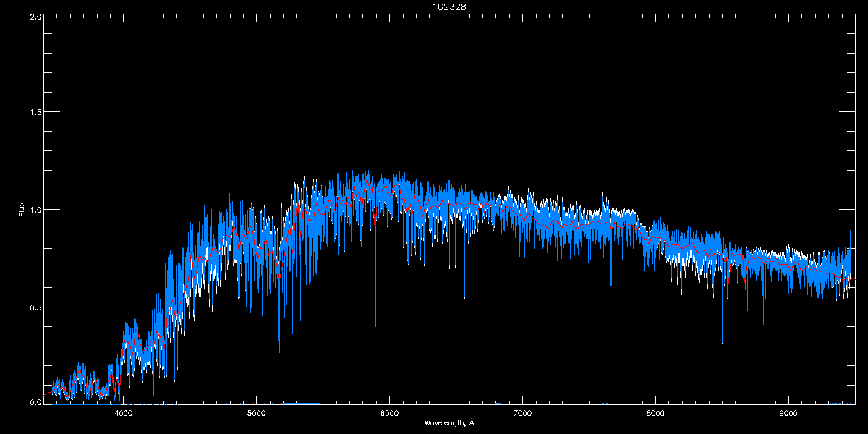Click the 8000 x-axis tick label

tap(655, 414)
